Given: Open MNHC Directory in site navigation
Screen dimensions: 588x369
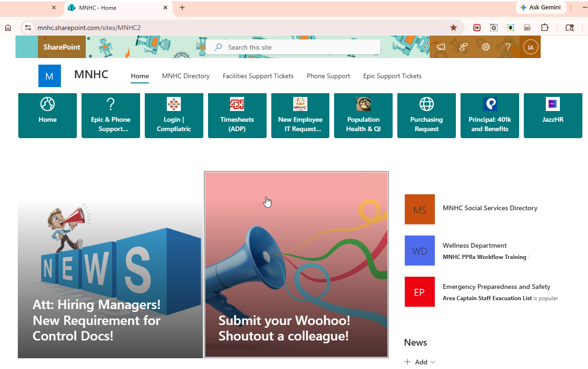Looking at the screenshot, I should pyautogui.click(x=186, y=76).
